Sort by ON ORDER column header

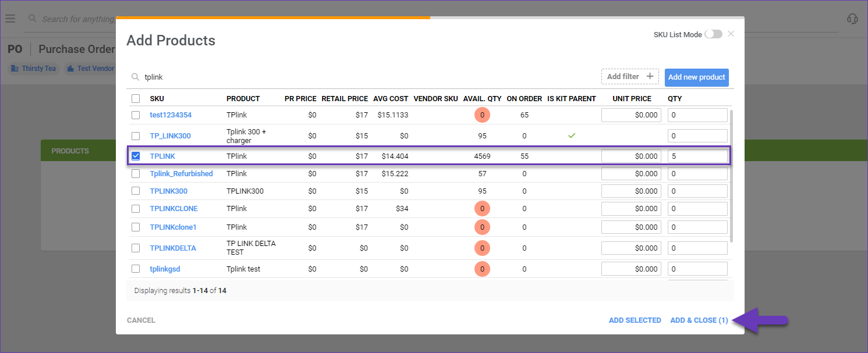tap(524, 98)
